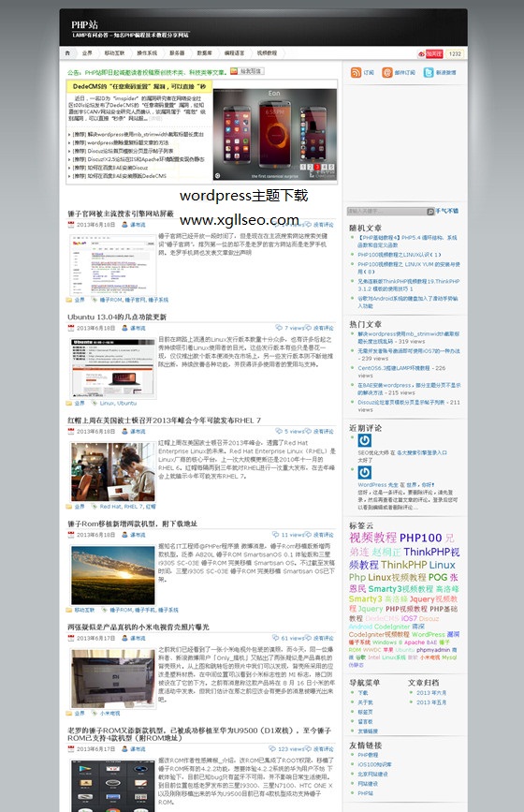
Task: Click the WordPress tag in tag cloud
Action: [x=429, y=634]
